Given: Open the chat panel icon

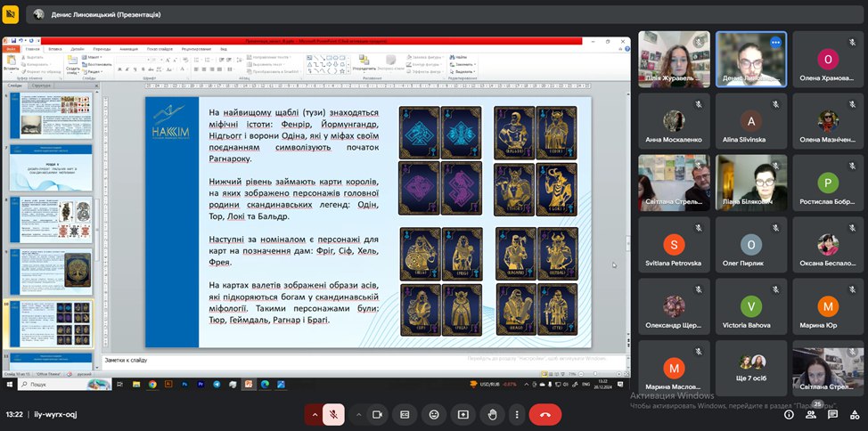Looking at the screenshot, I should (x=832, y=414).
